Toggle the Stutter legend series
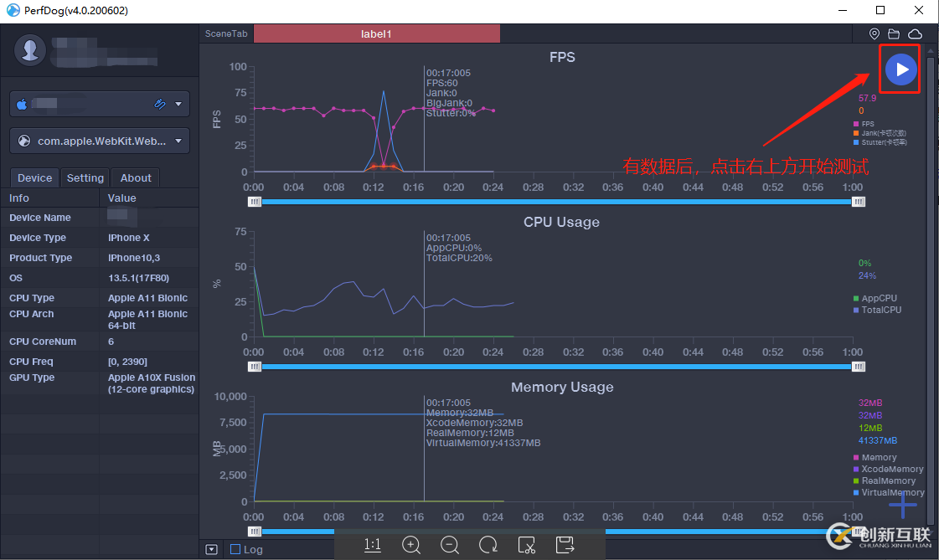This screenshot has height=560, width=939. pyautogui.click(x=880, y=142)
